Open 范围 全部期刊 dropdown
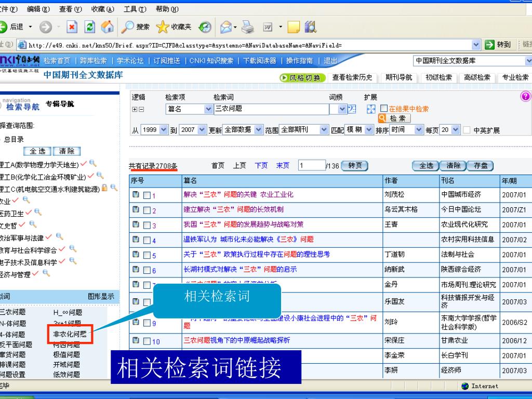 point(324,129)
